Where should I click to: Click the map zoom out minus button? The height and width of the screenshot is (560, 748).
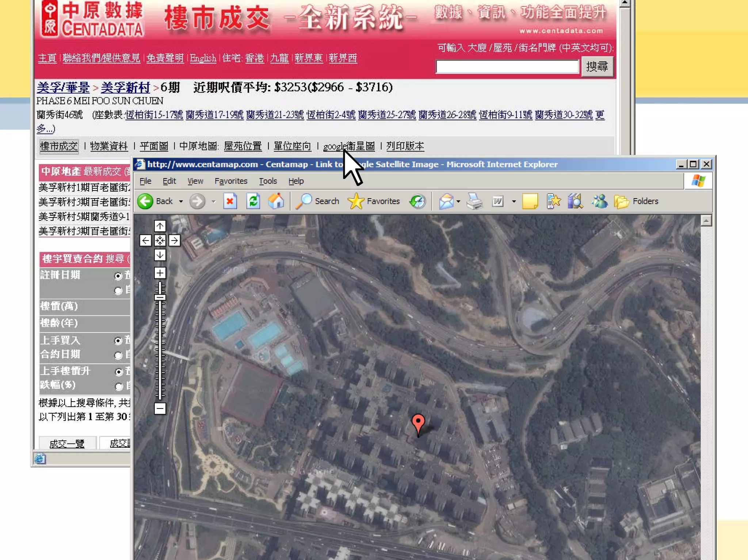tap(160, 408)
